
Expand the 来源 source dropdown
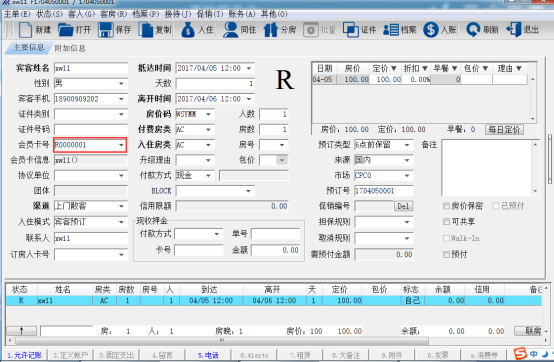point(407,160)
